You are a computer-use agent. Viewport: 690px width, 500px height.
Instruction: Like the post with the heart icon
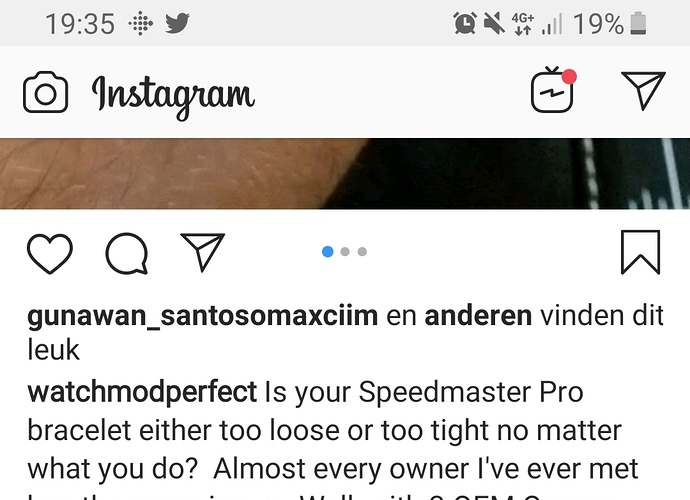(50, 254)
